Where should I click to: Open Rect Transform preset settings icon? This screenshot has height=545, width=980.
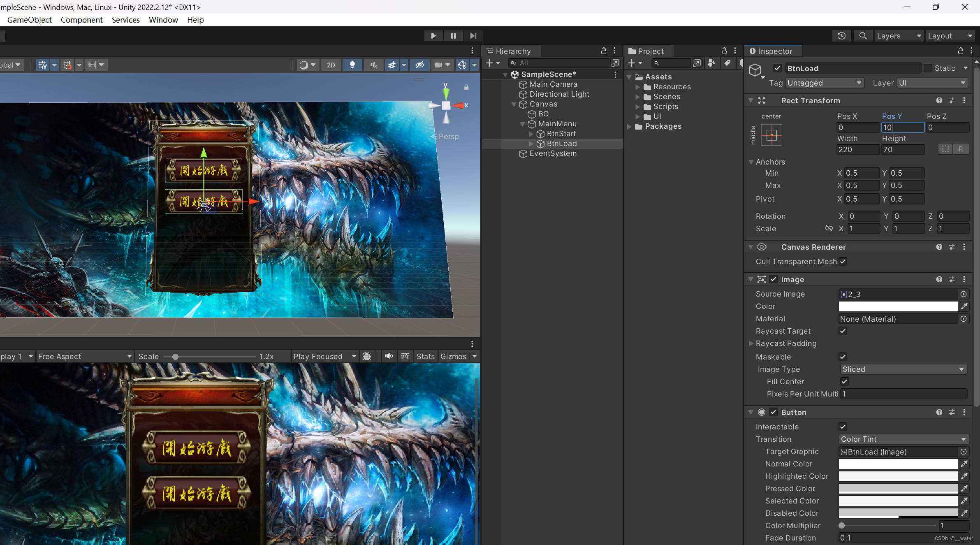click(952, 101)
